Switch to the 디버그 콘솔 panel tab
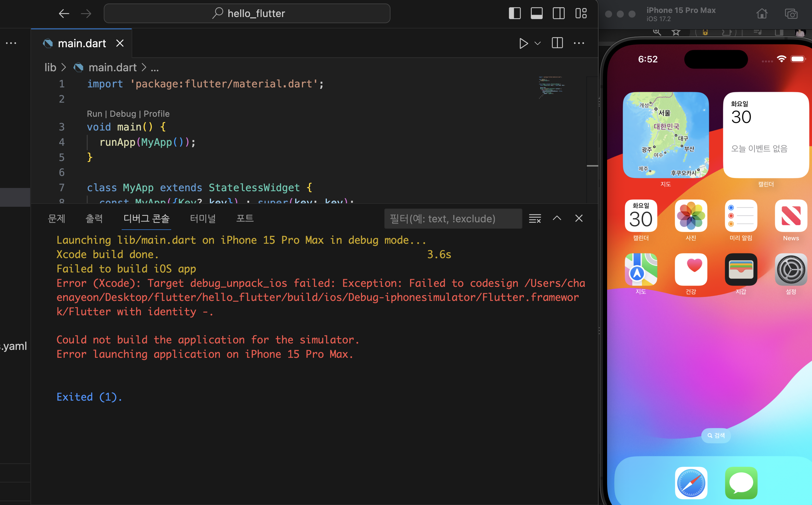Screen dimensions: 812x505 146,218
